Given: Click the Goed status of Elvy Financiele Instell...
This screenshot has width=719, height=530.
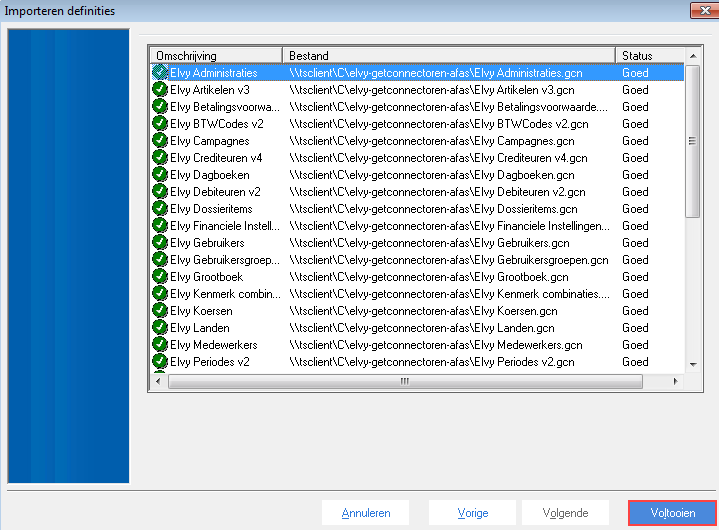Looking at the screenshot, I should (x=635, y=226).
